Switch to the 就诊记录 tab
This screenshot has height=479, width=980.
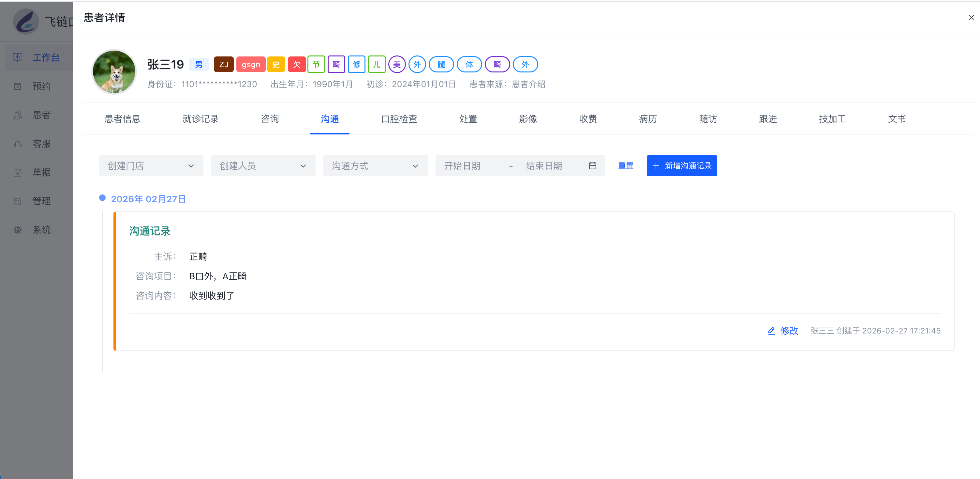pos(200,119)
